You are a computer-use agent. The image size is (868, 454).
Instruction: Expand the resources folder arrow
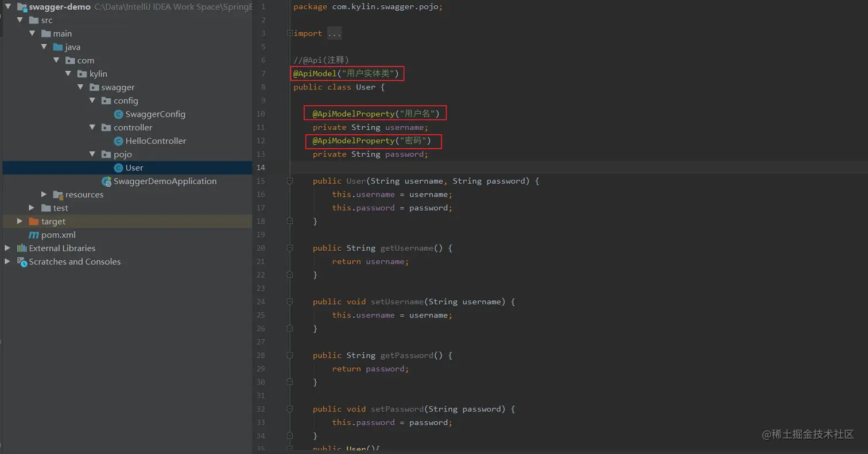pyautogui.click(x=44, y=195)
